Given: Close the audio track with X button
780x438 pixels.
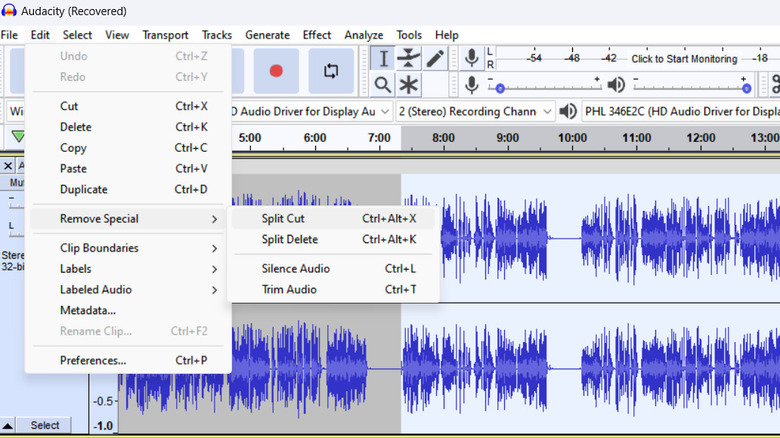Looking at the screenshot, I should [x=8, y=166].
